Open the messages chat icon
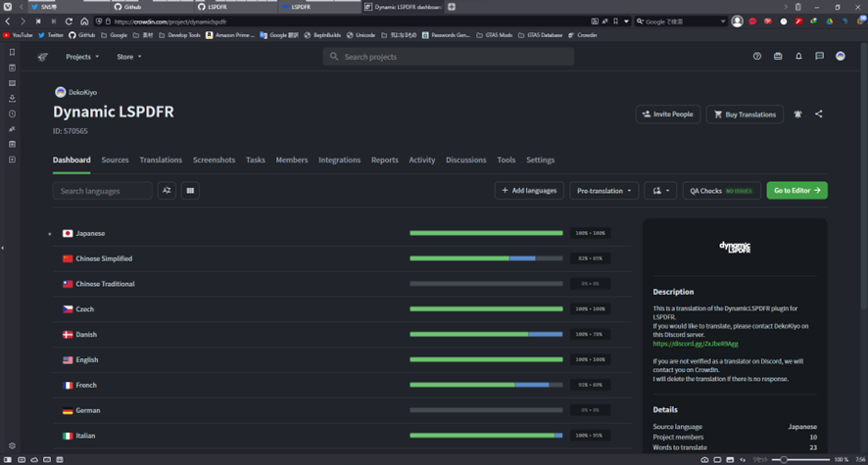Image resolution: width=868 pixels, height=465 pixels. (819, 57)
